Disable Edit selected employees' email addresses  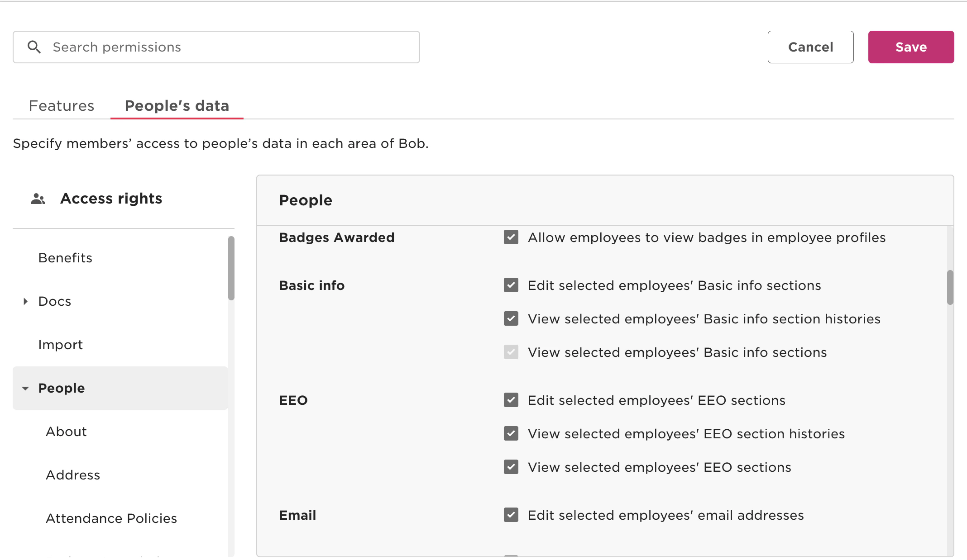(x=511, y=515)
